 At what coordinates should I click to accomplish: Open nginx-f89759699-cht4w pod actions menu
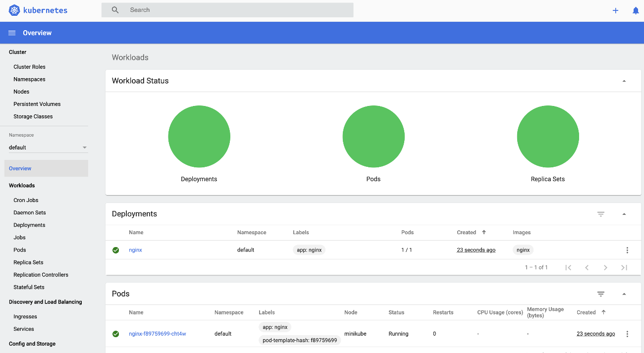[627, 334]
